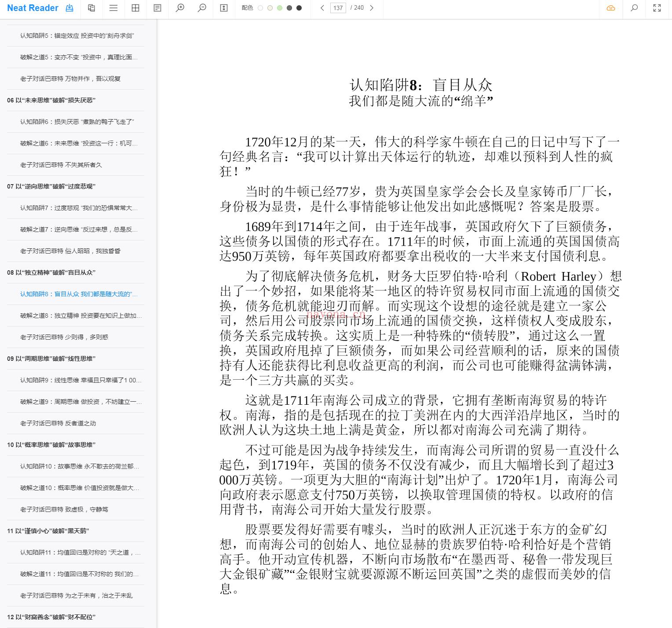This screenshot has height=628, width=672.
Task: Select the green color theme swatch
Action: tap(280, 8)
